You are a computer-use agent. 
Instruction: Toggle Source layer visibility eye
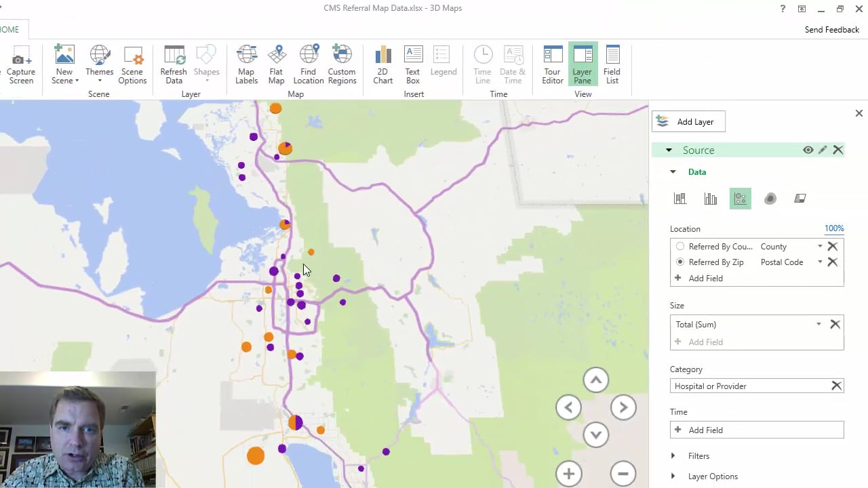[x=808, y=150]
